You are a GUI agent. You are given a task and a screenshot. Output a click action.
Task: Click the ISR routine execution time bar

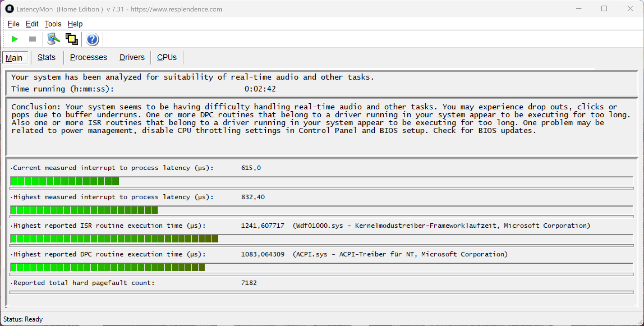coord(322,239)
